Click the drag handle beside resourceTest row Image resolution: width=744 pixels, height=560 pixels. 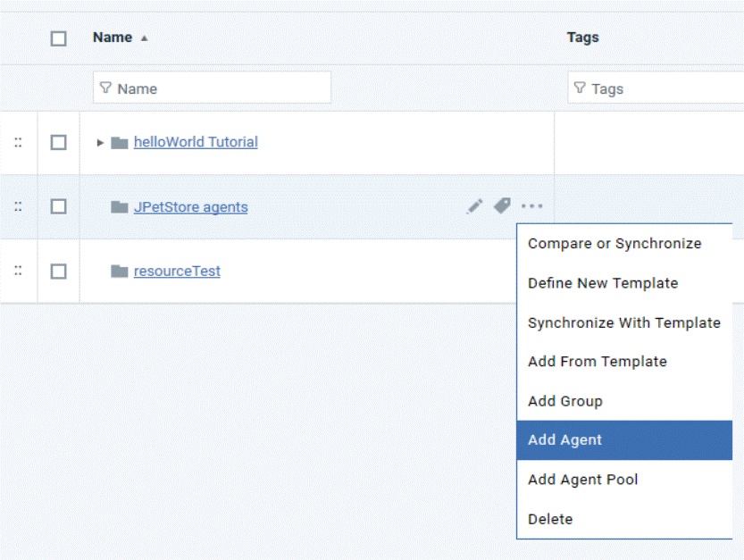click(x=18, y=271)
